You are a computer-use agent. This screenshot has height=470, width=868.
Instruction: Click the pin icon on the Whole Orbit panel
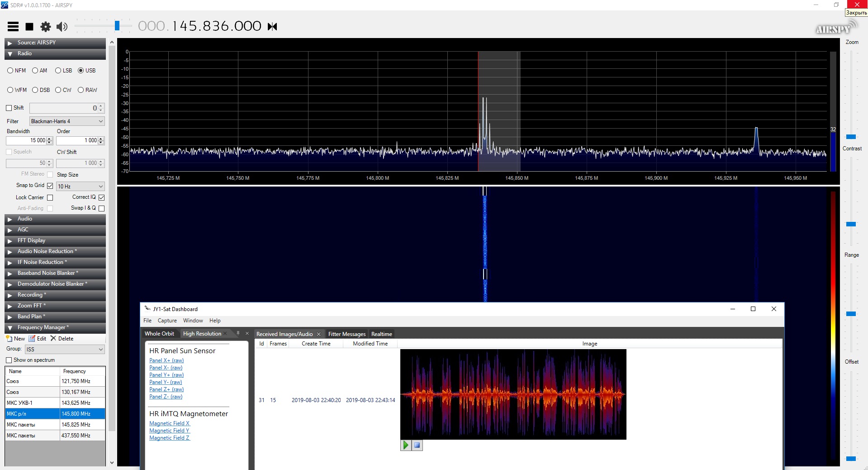[238, 333]
